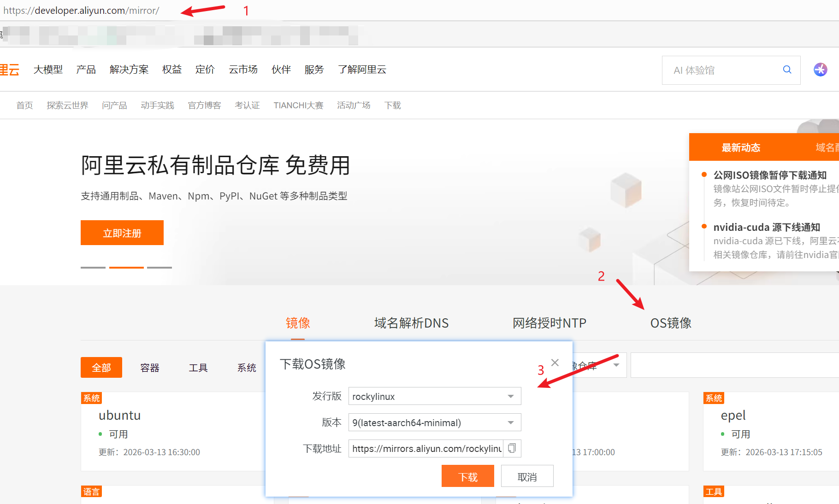Screen dimensions: 839x504
Task: Filter mirrors by 容器
Action: click(150, 368)
